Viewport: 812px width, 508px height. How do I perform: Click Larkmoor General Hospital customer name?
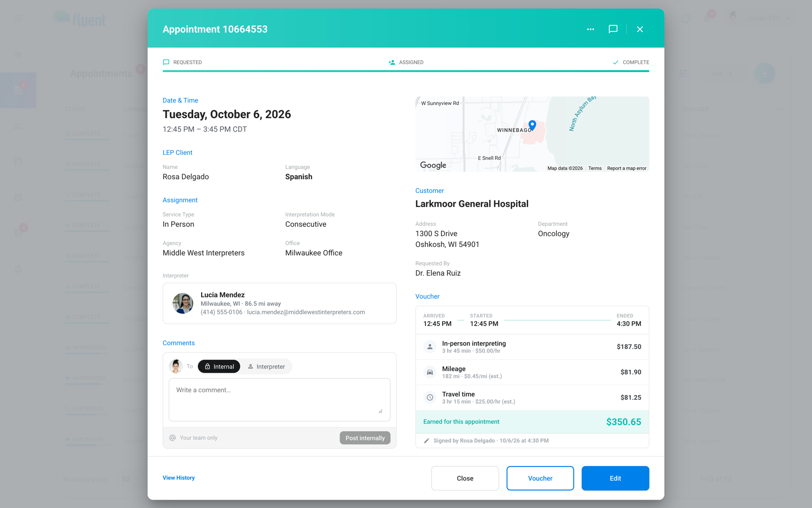[472, 204]
